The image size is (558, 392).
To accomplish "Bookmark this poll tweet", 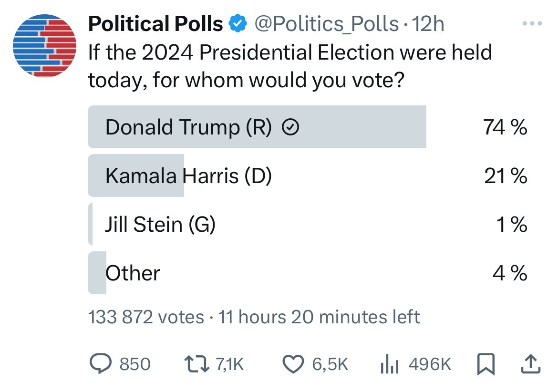I will point(486,364).
